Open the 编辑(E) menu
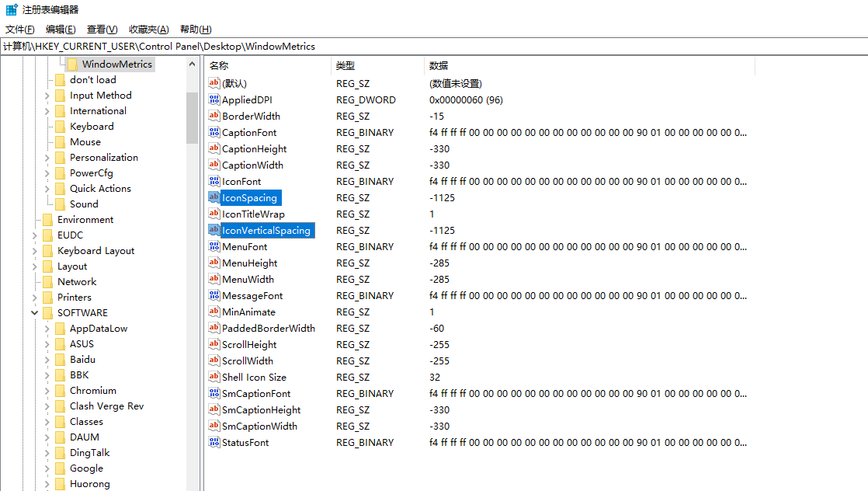Viewport: 868px width, 491px height. (61, 30)
